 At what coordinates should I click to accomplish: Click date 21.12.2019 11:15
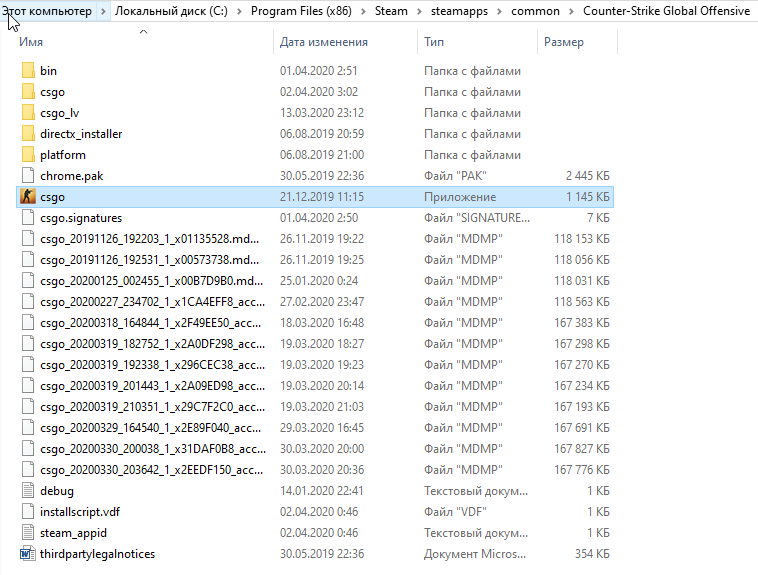(x=322, y=197)
